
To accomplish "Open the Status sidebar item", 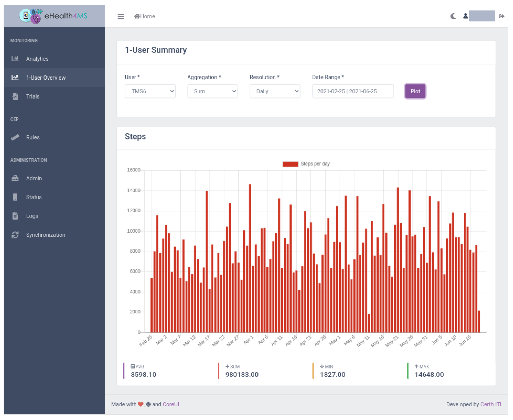I will [34, 197].
